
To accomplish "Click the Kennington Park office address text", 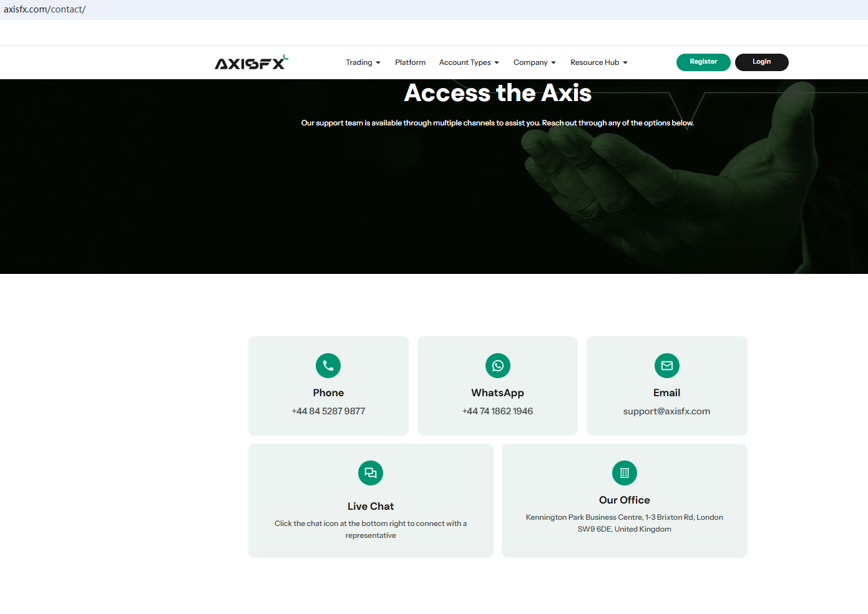I will click(x=625, y=523).
